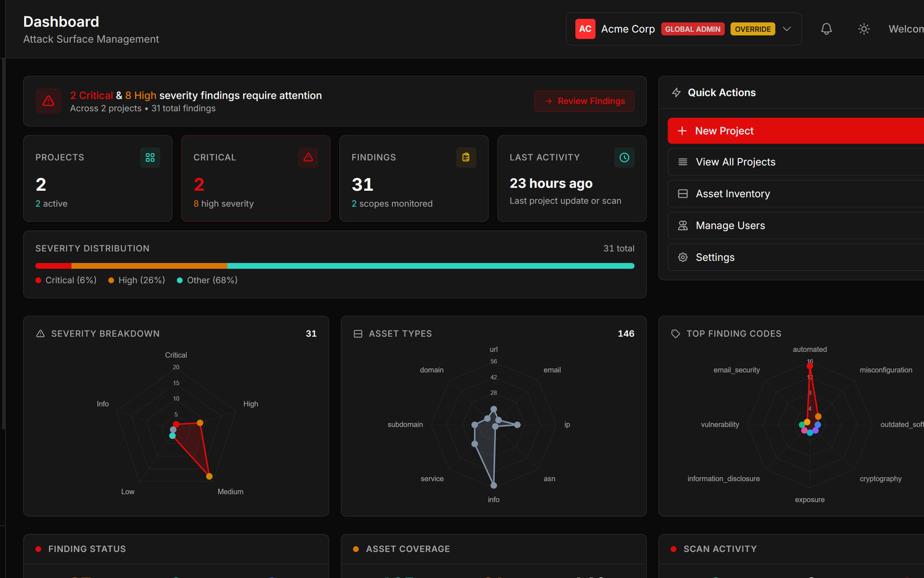
Task: Open Settings from Quick Actions
Action: 796,257
